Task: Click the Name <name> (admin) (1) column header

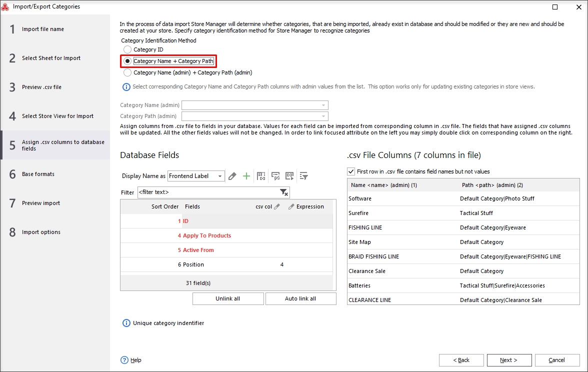Action: pyautogui.click(x=384, y=185)
